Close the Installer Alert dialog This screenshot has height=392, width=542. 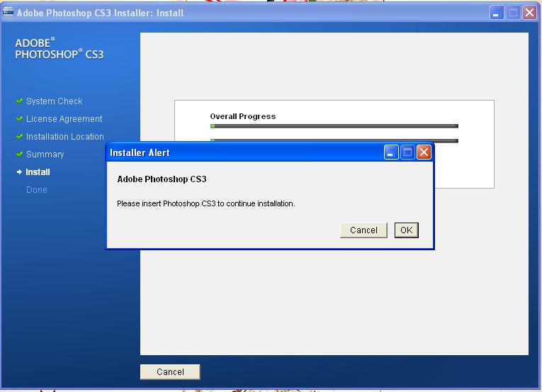(424, 152)
